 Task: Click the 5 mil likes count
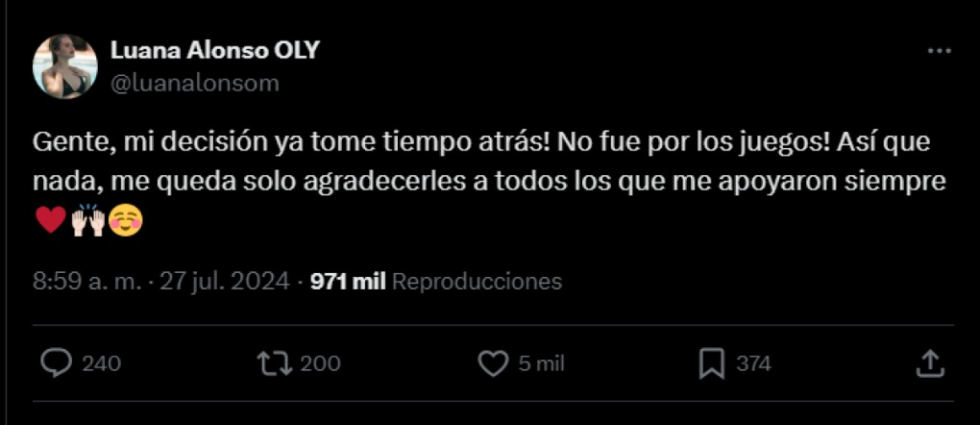tap(541, 363)
